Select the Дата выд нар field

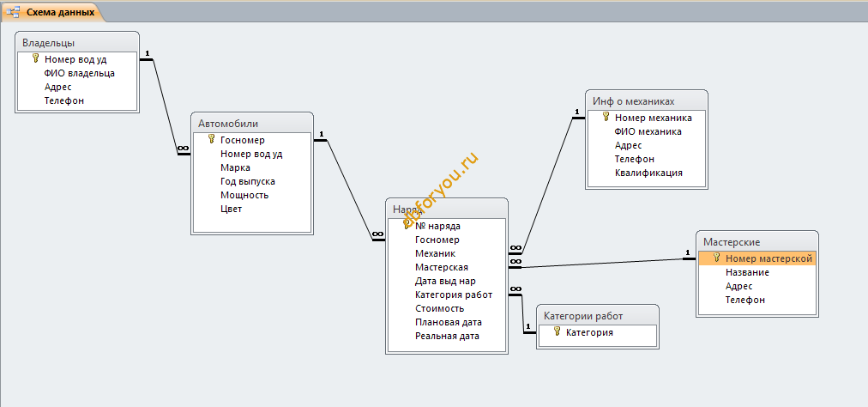(x=447, y=281)
